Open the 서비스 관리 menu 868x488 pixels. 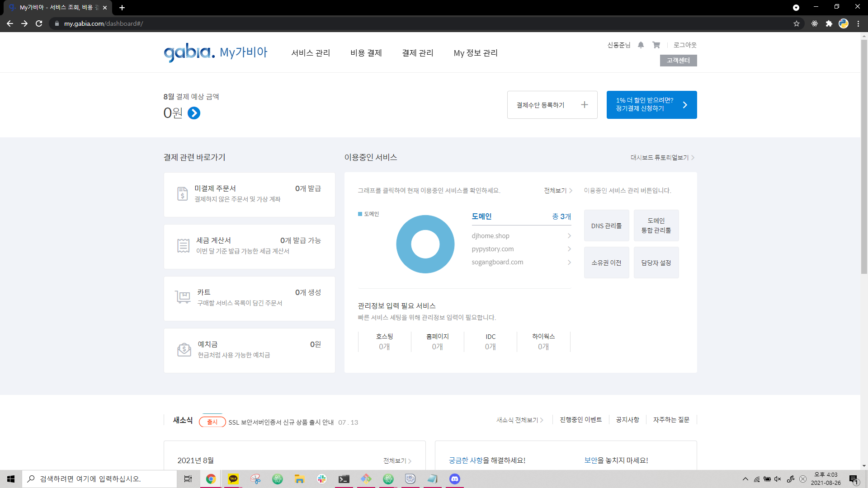[311, 53]
